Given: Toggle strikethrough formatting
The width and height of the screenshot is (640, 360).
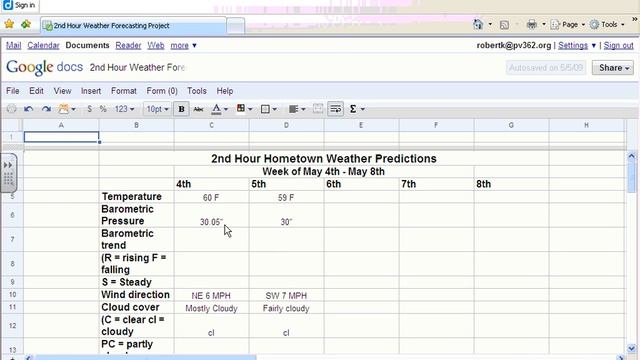Looking at the screenshot, I should point(198,109).
